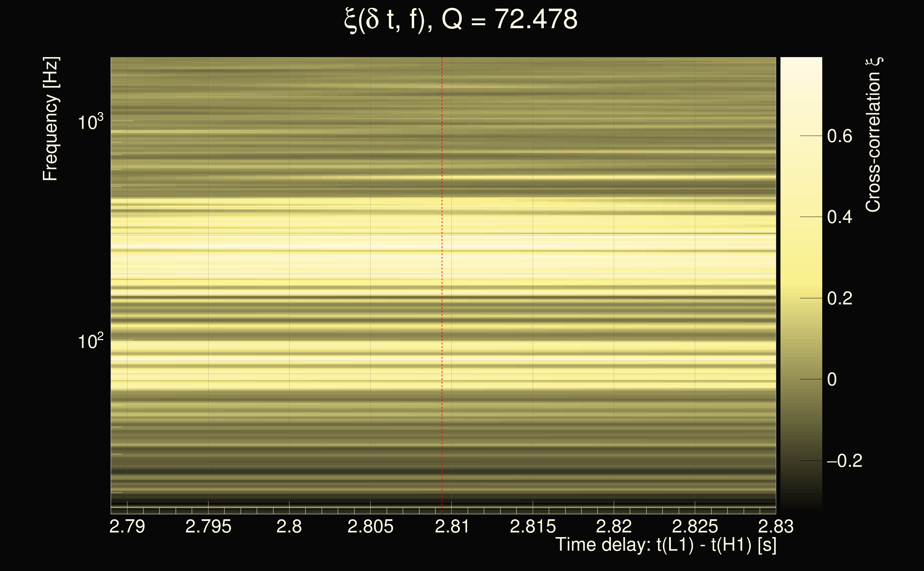
Task: Click the red dashed vertical time-delay marker
Action: [442, 283]
